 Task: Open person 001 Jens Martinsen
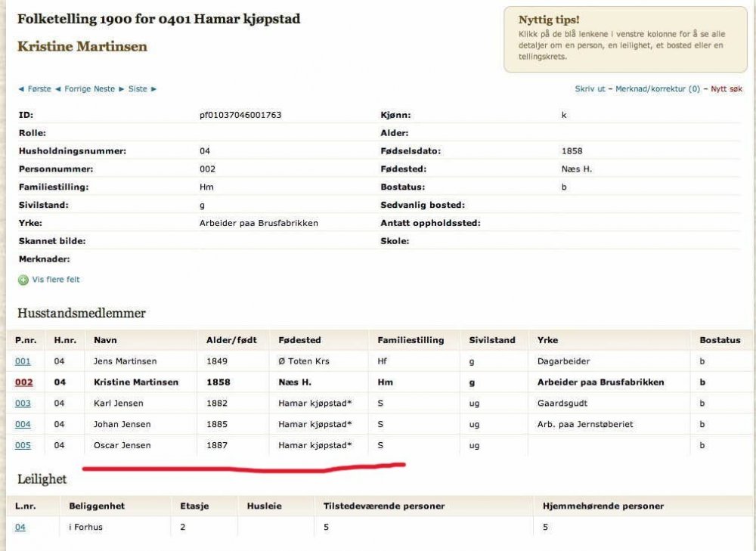[x=23, y=361]
